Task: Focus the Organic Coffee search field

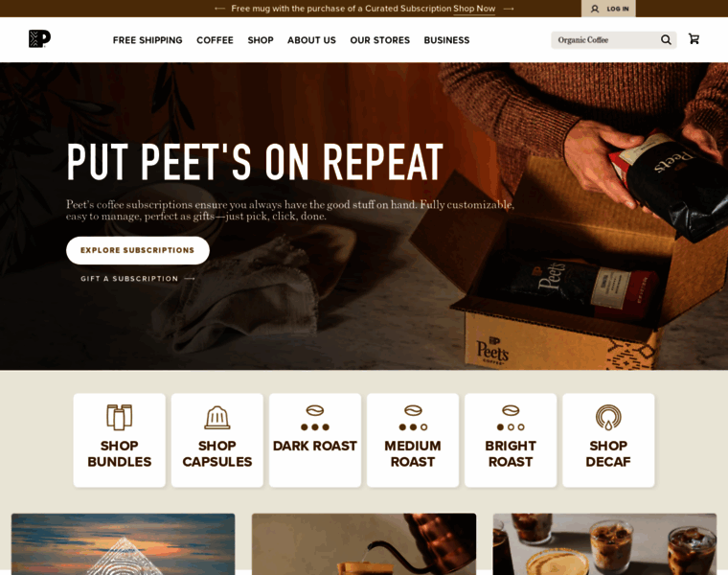Action: click(608, 40)
